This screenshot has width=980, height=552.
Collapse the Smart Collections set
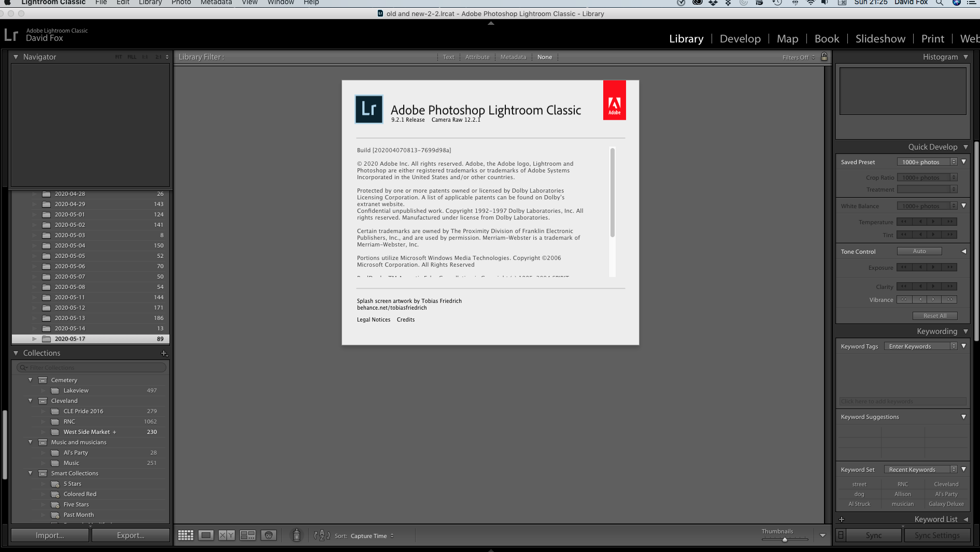click(x=30, y=473)
